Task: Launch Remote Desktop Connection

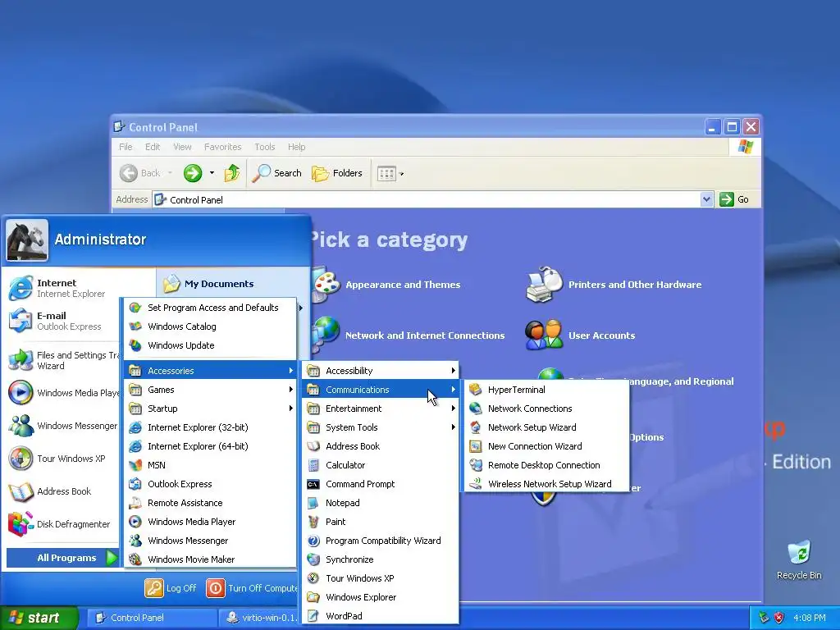Action: 546,465
